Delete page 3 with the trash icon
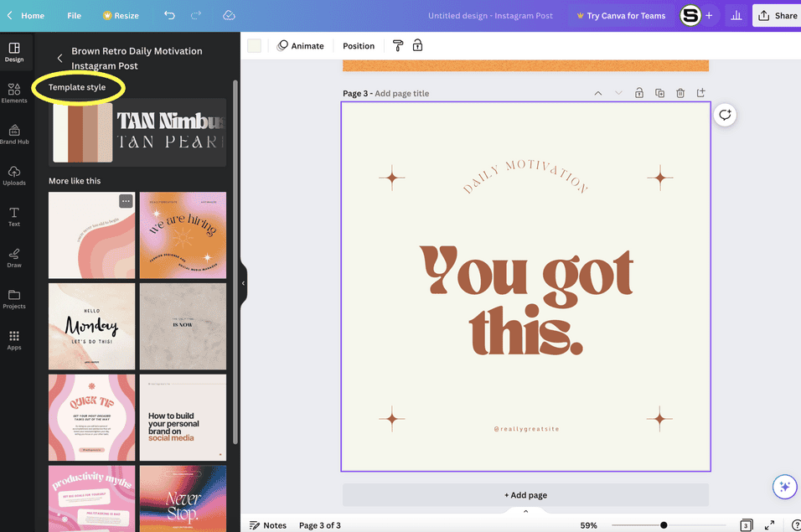 680,93
